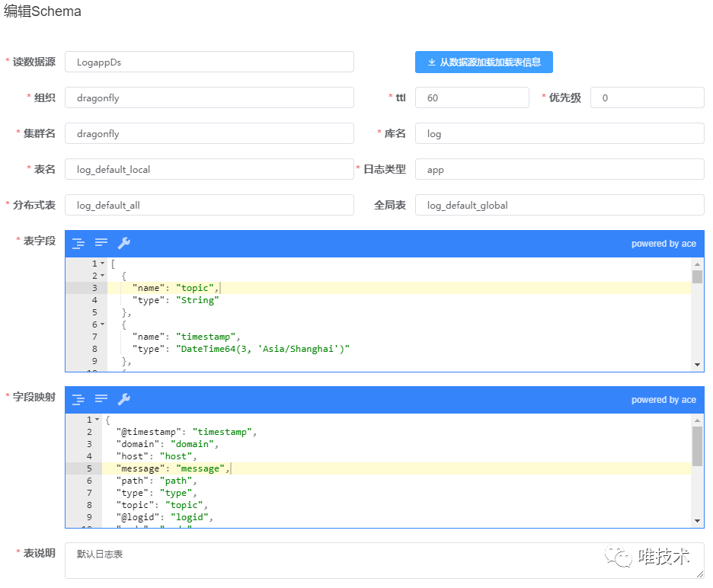The image size is (713, 588).
Task: Collapse the line 1 fold arrow in 表字段 editor
Action: pyautogui.click(x=103, y=264)
